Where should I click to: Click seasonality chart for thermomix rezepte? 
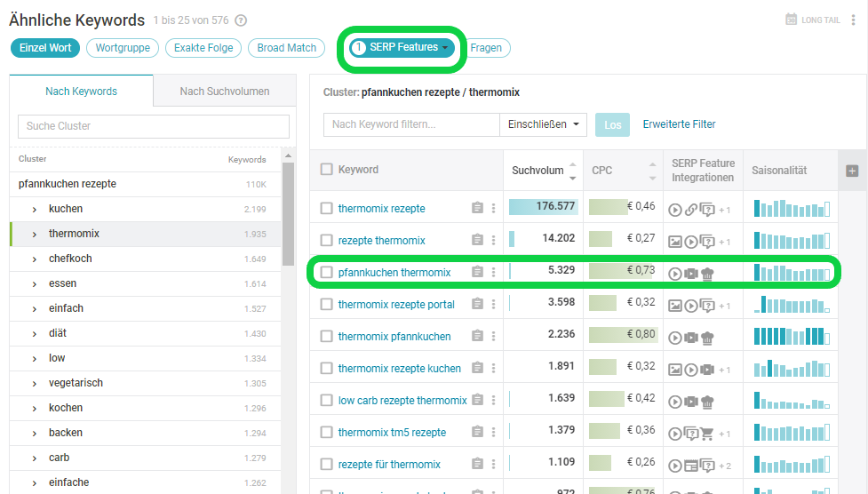(792, 208)
